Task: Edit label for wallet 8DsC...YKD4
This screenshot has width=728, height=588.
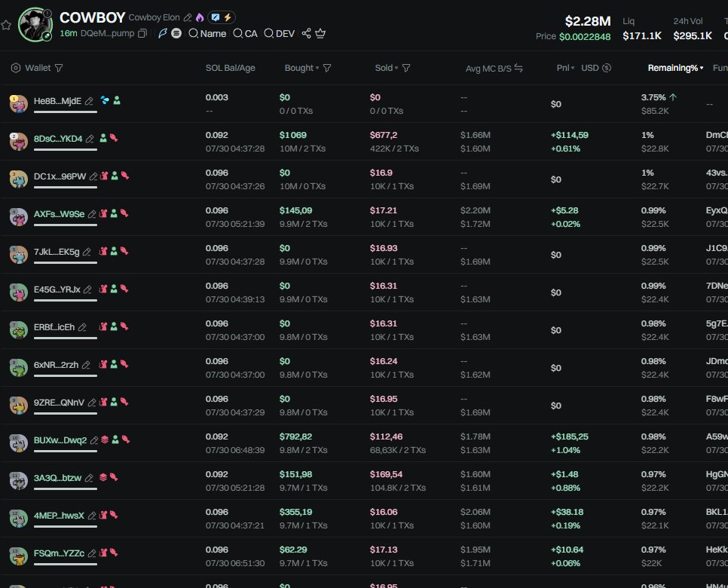Action: click(x=90, y=139)
